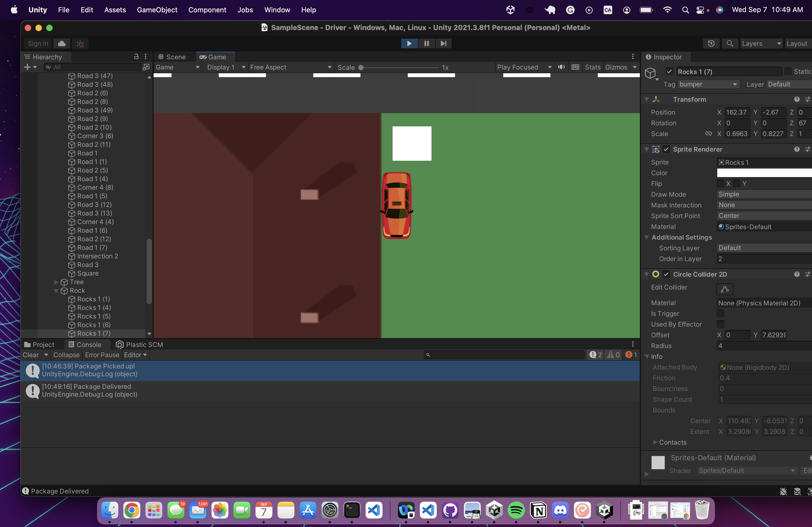Screen dimensions: 812x527
Task: Open the Tag bumper dropdown
Action: (x=708, y=84)
